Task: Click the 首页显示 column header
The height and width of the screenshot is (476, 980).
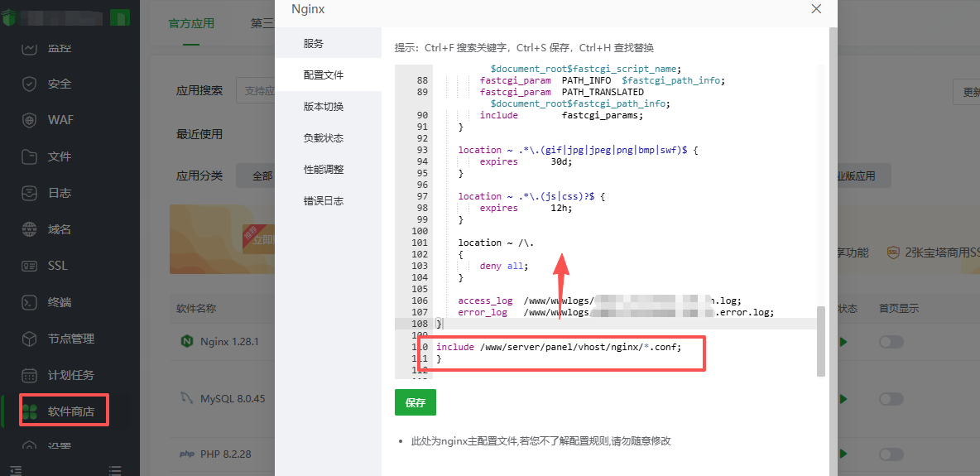Action: (899, 309)
